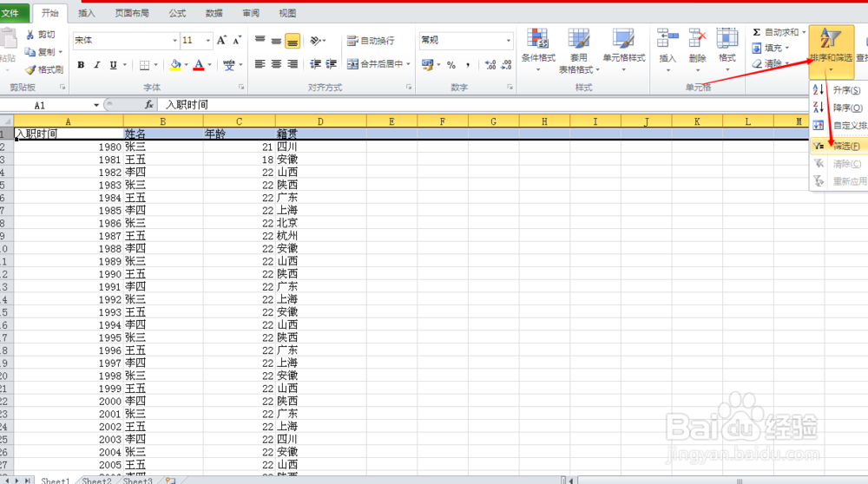868x484 pixels.
Task: Select column D header
Action: pos(320,121)
